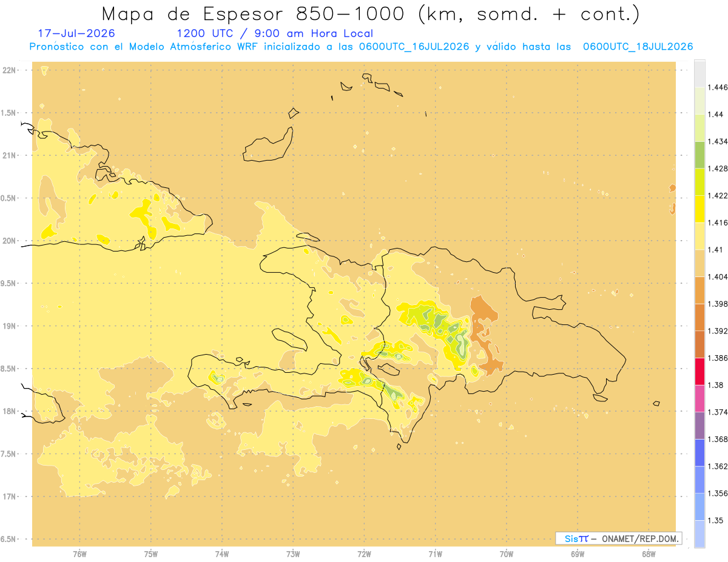Click the legend value '1.422'
Viewport: 728px width, 562px height.
pyautogui.click(x=718, y=196)
